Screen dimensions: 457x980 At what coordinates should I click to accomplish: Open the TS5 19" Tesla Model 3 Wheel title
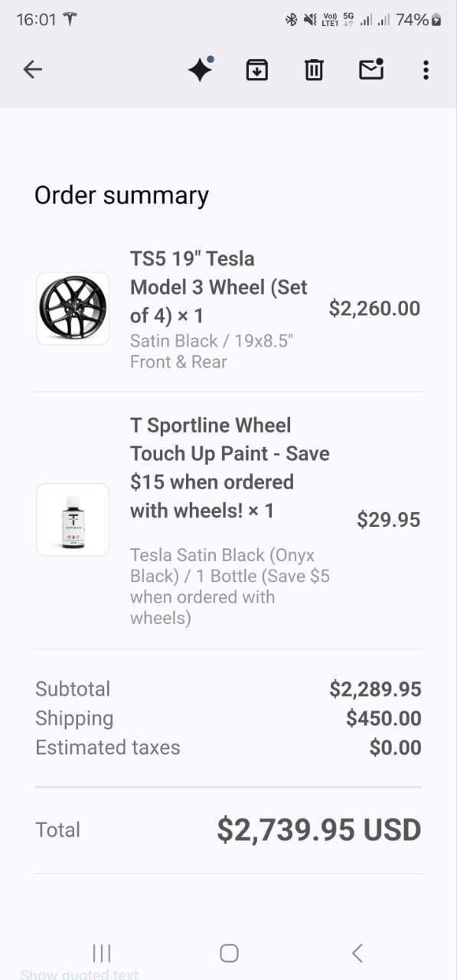(x=218, y=287)
